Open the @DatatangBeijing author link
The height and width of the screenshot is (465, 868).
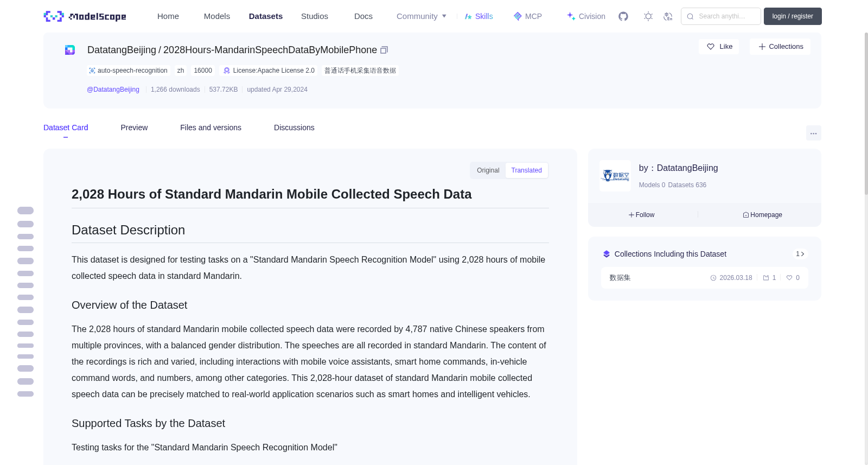[113, 90]
